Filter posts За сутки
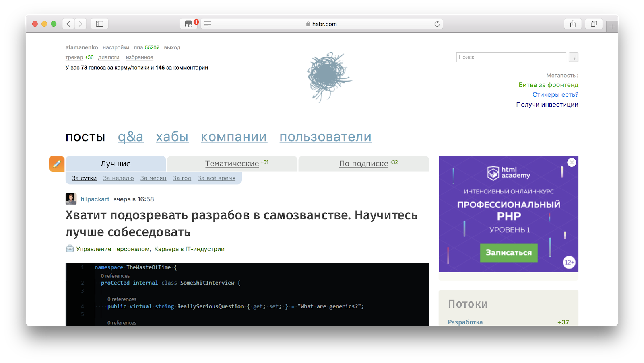 pos(84,178)
